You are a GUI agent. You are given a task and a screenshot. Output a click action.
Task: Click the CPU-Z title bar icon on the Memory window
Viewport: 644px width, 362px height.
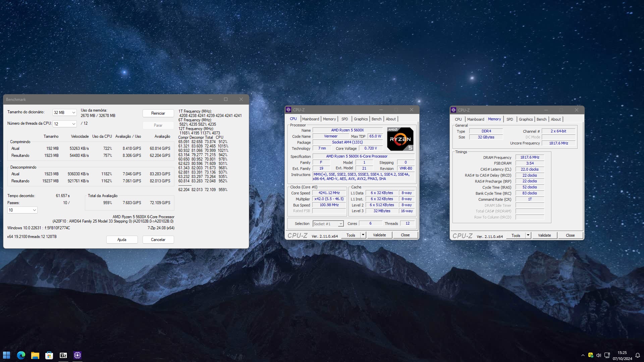click(x=453, y=110)
